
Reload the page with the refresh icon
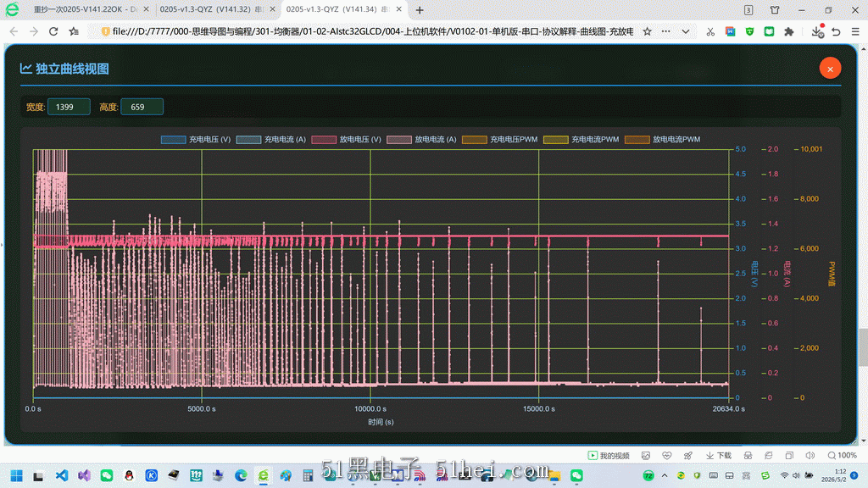coord(53,31)
